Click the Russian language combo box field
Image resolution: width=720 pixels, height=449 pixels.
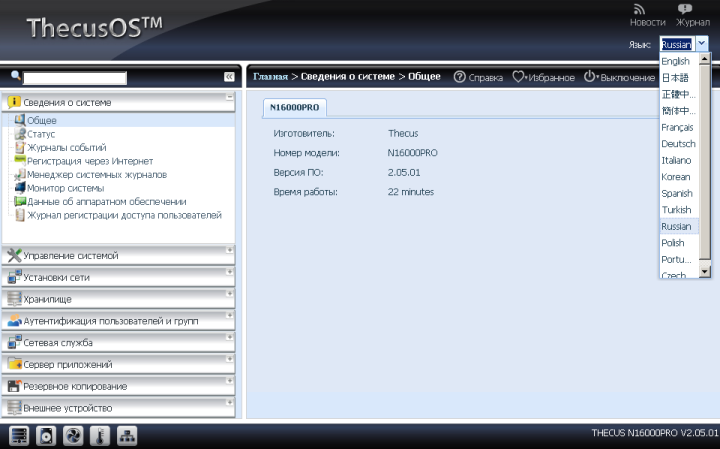click(x=678, y=44)
